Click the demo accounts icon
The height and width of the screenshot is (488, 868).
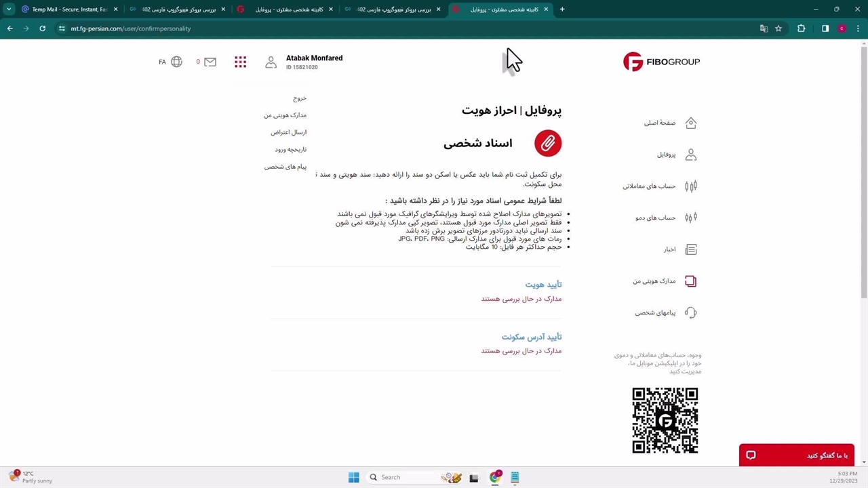point(690,218)
